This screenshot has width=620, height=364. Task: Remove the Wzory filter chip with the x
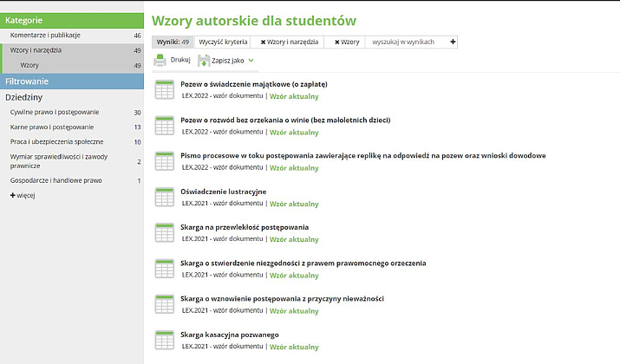[336, 42]
